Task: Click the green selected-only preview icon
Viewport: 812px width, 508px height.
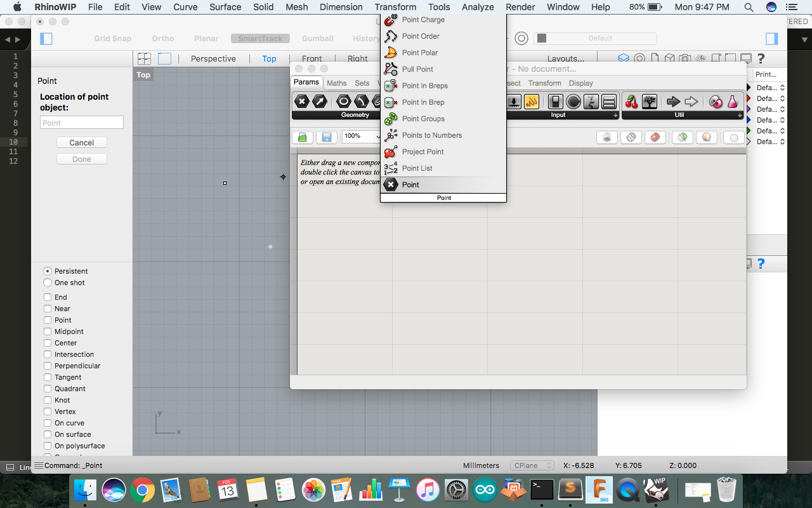Action: tap(682, 137)
